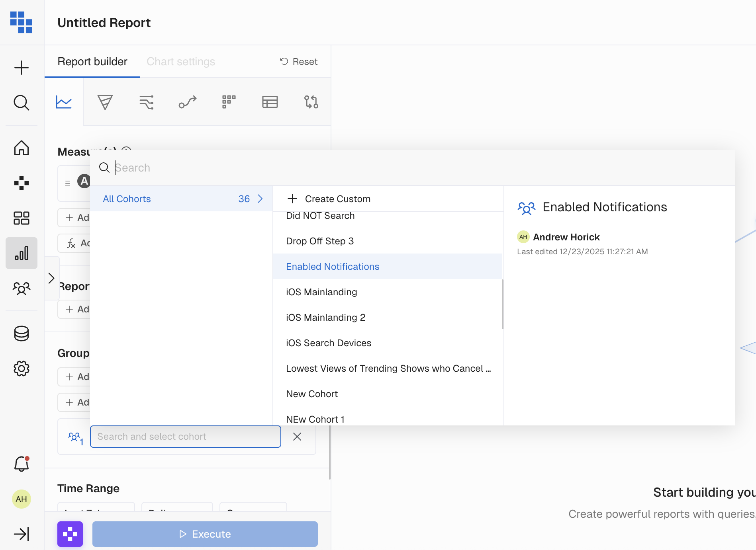Select the flows report type icon
Screen dimensions: 756x550
[147, 102]
